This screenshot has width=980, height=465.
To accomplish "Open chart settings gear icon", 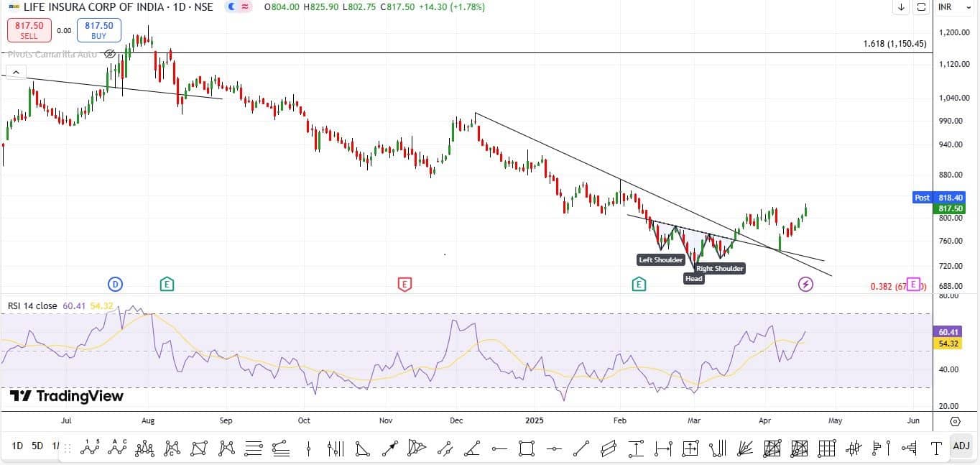I will point(955,421).
